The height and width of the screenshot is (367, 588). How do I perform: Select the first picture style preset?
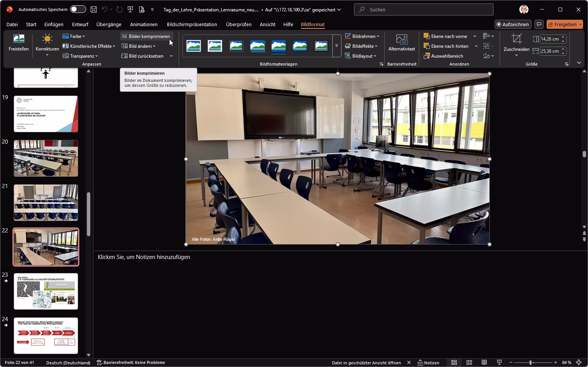(193, 46)
